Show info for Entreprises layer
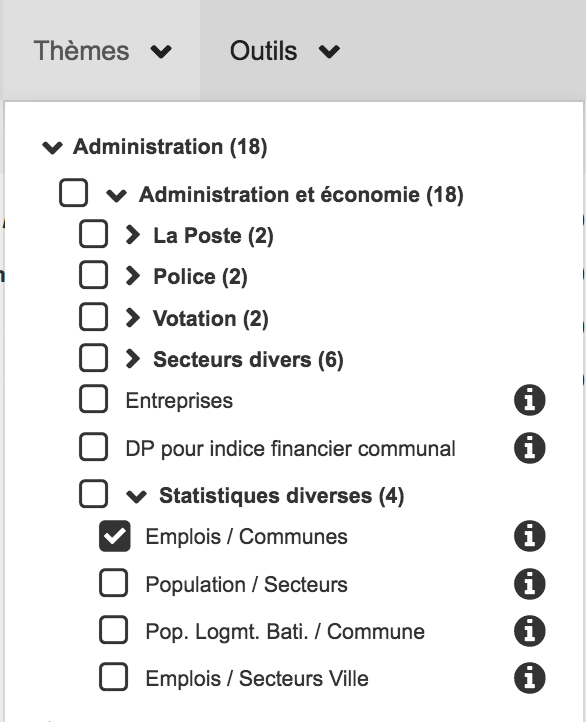Viewport: 586px width, 722px height. coord(529,400)
